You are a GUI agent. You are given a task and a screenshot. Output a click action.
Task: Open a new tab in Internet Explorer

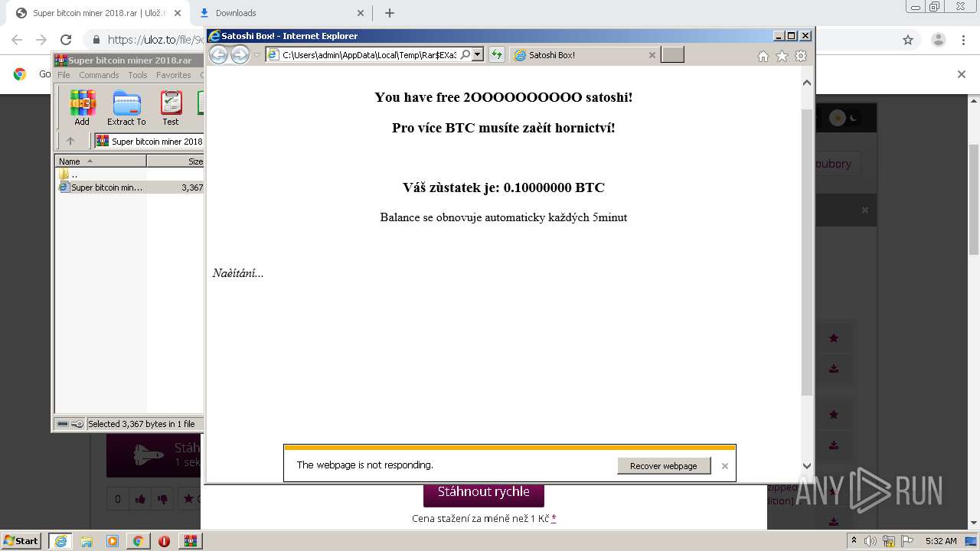pos(672,54)
